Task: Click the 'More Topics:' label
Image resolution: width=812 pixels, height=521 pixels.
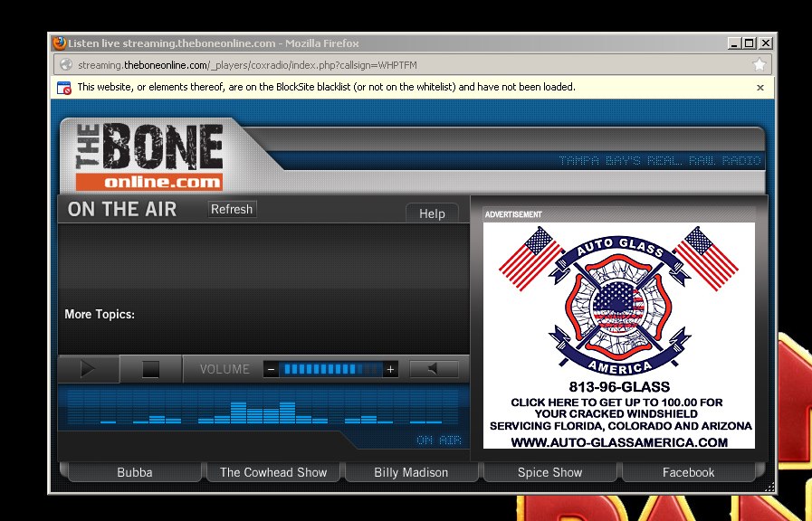Action: click(x=100, y=314)
